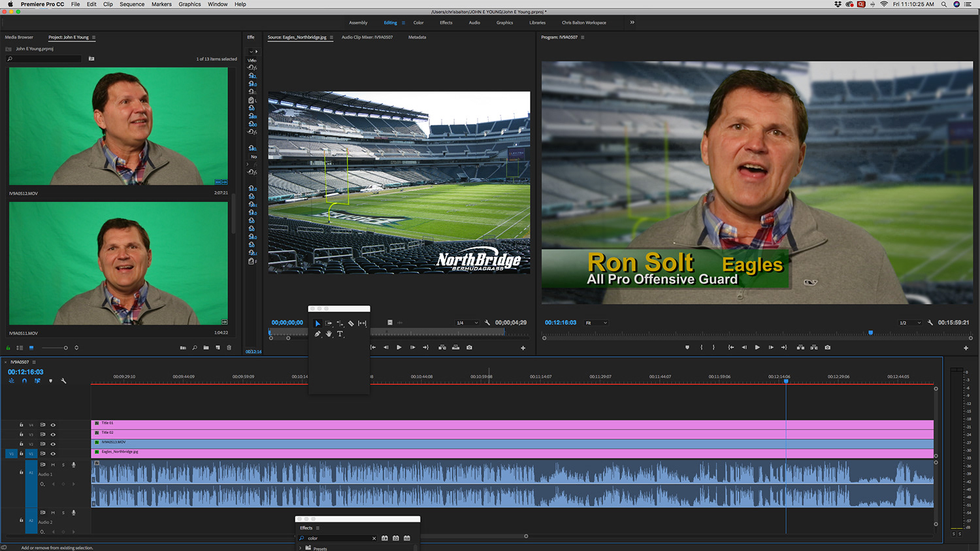Select the Razor tool
This screenshot has width=980, height=551.
tap(351, 324)
